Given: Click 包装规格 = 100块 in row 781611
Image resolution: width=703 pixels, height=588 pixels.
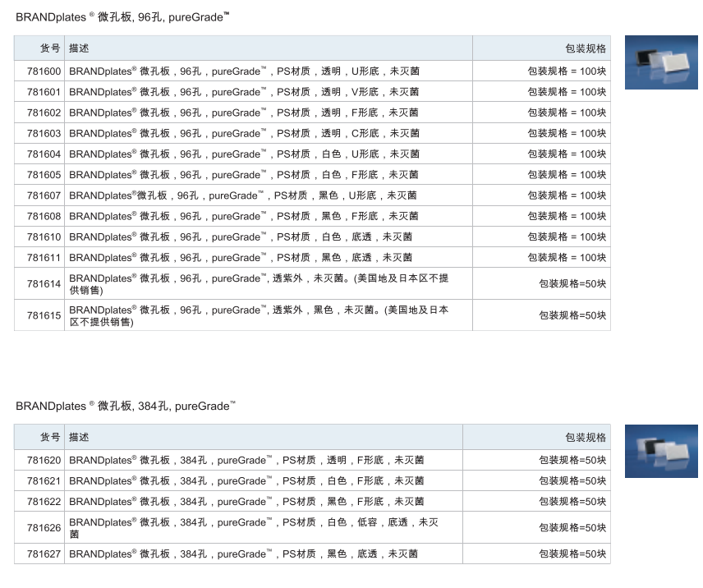Looking at the screenshot, I should pyautogui.click(x=567, y=257).
